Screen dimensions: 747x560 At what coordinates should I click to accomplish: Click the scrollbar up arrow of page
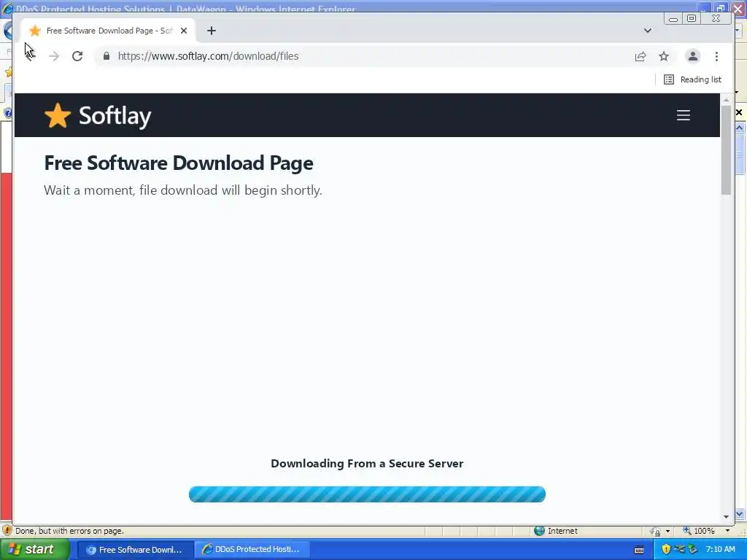pos(726,100)
